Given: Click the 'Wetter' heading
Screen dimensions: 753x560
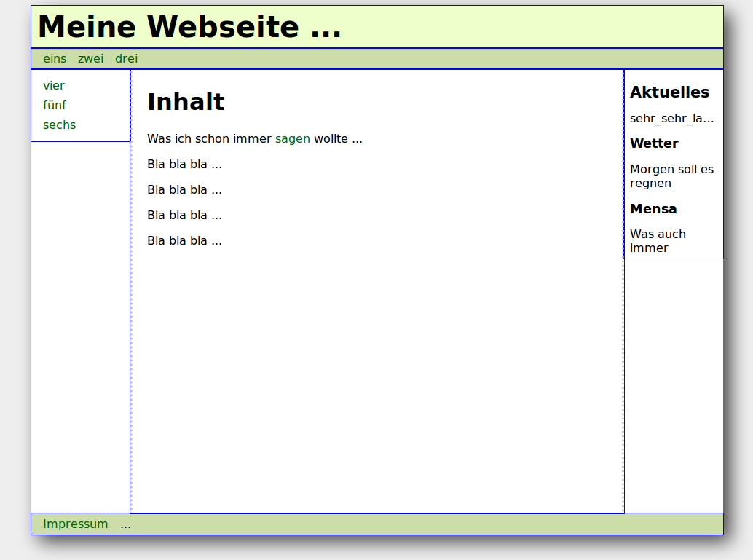Looking at the screenshot, I should pyautogui.click(x=654, y=143).
